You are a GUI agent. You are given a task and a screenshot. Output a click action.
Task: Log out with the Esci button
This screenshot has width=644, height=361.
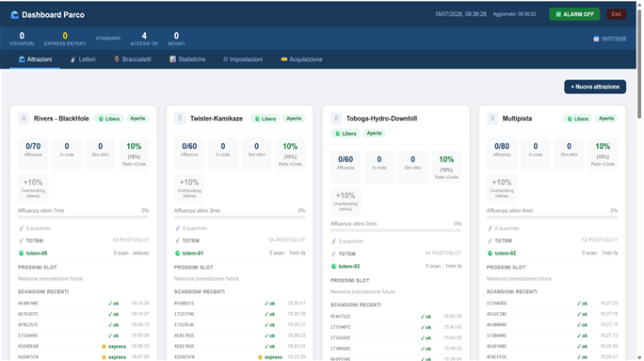616,14
